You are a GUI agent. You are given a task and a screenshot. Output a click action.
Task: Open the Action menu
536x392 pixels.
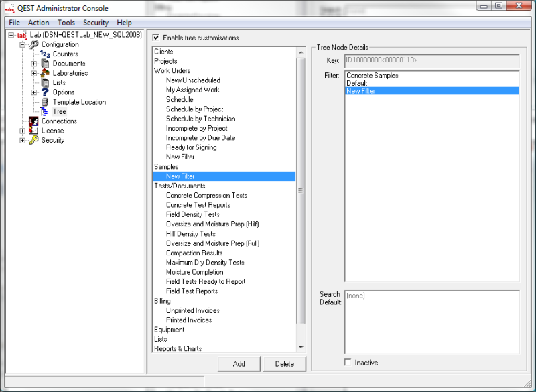coord(38,22)
